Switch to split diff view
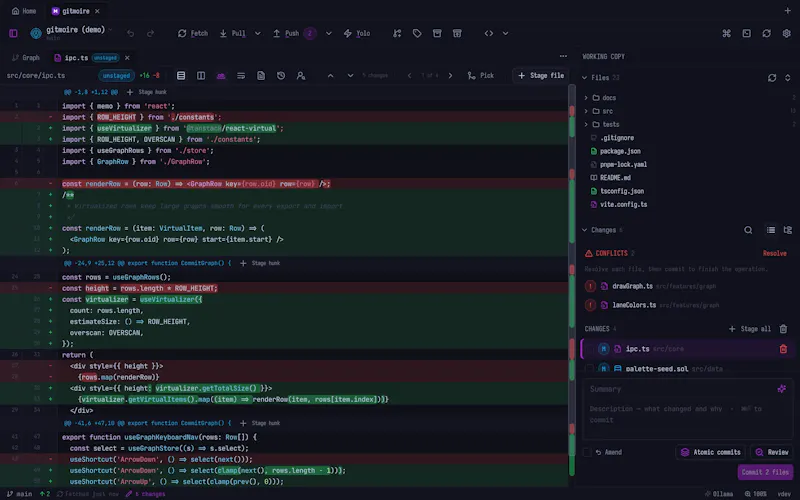800x500 pixels. click(201, 76)
